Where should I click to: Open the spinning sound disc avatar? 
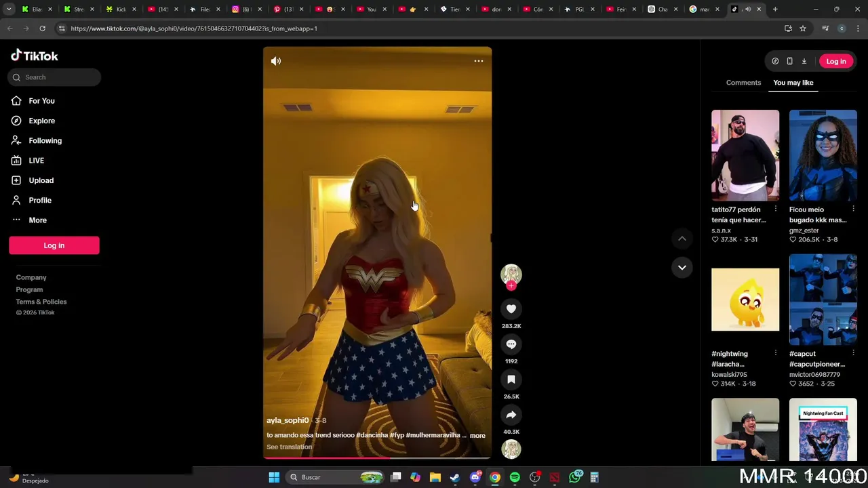coord(511,449)
